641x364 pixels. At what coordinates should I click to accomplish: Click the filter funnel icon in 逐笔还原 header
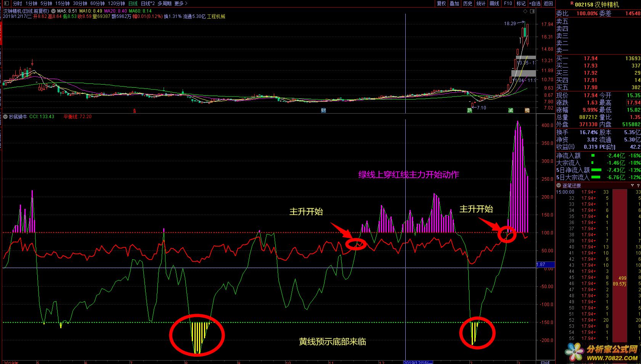(x=632, y=186)
